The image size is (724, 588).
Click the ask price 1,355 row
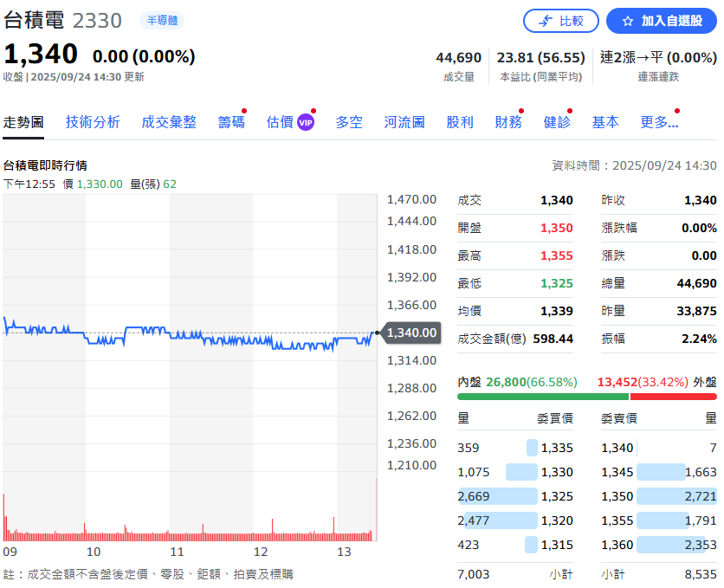(x=659, y=520)
